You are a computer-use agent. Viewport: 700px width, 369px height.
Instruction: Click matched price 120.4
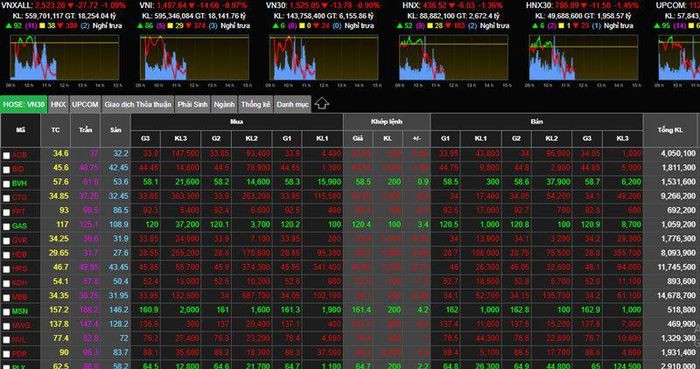coord(361,224)
